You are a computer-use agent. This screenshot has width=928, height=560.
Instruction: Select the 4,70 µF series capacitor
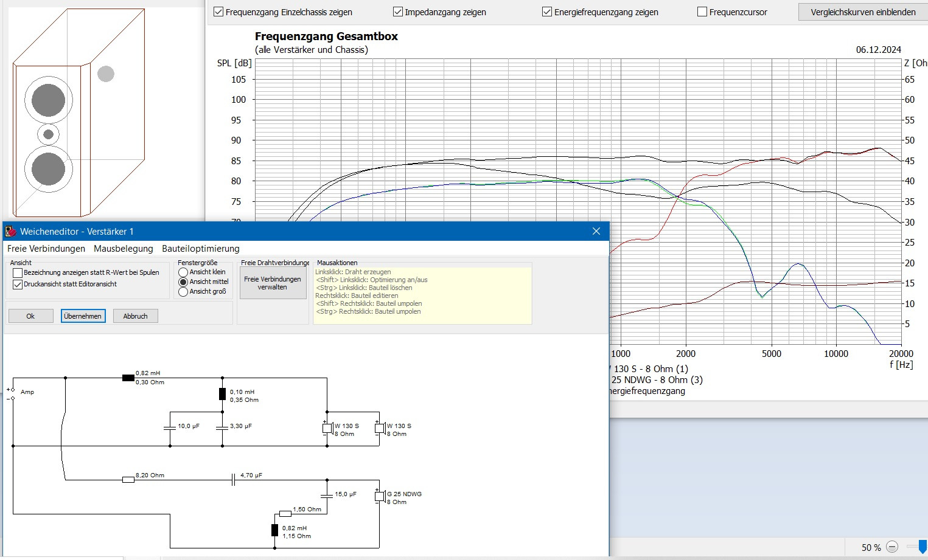[x=233, y=480]
